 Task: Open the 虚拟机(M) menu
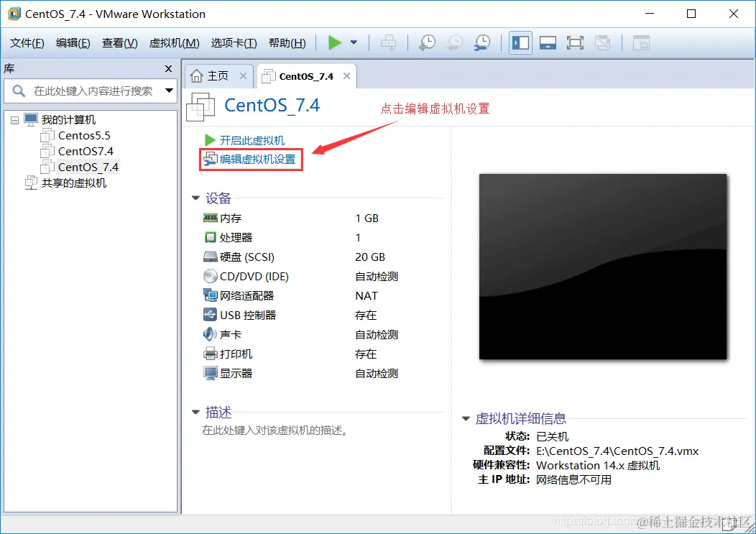tap(172, 42)
